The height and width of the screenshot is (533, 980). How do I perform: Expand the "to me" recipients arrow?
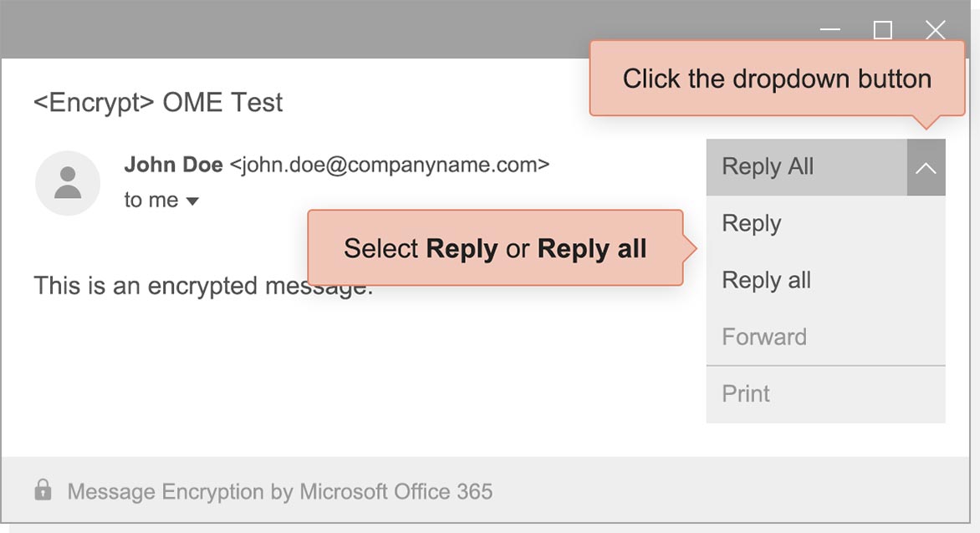[192, 201]
